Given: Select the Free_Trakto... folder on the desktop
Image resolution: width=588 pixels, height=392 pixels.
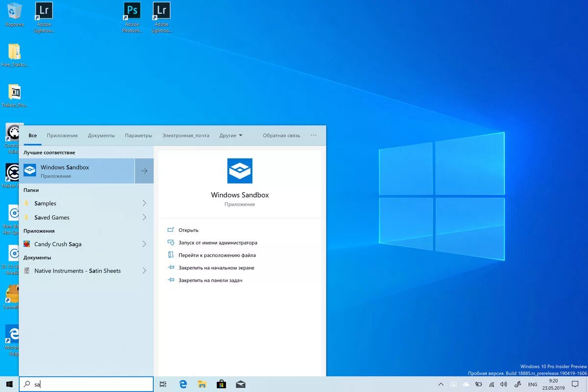Looking at the screenshot, I should point(15,55).
